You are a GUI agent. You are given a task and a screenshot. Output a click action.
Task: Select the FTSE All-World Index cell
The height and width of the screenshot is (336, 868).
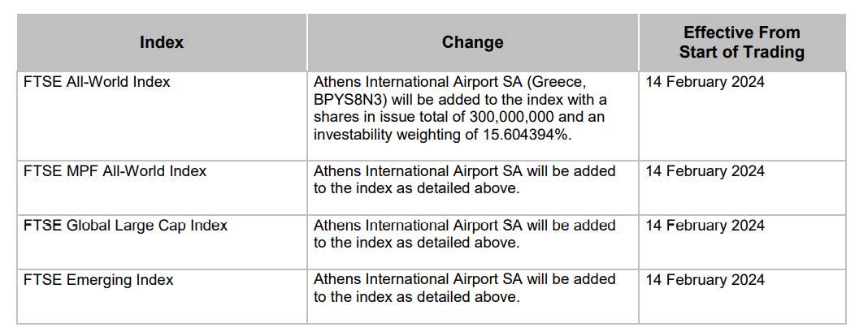96,82
